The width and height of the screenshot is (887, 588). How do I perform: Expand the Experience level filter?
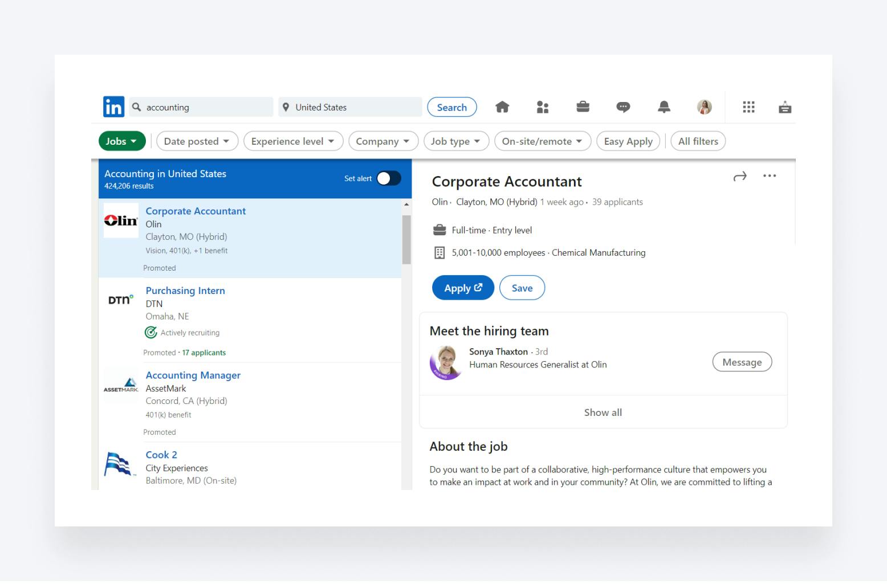pos(292,141)
